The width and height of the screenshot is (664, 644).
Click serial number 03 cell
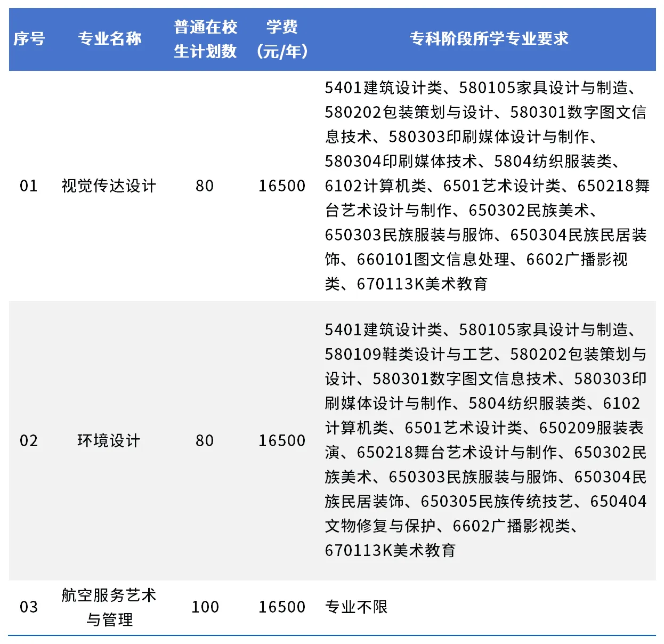tap(29, 607)
